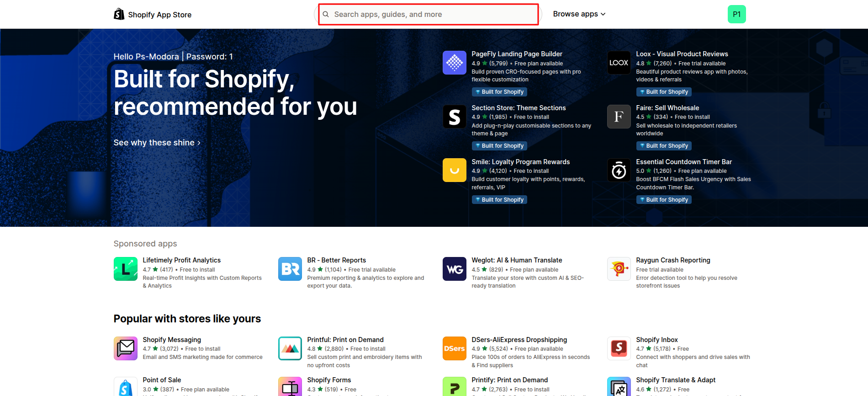Open Lifetimely Profit Analytics icon
This screenshot has width=868, height=396.
125,269
